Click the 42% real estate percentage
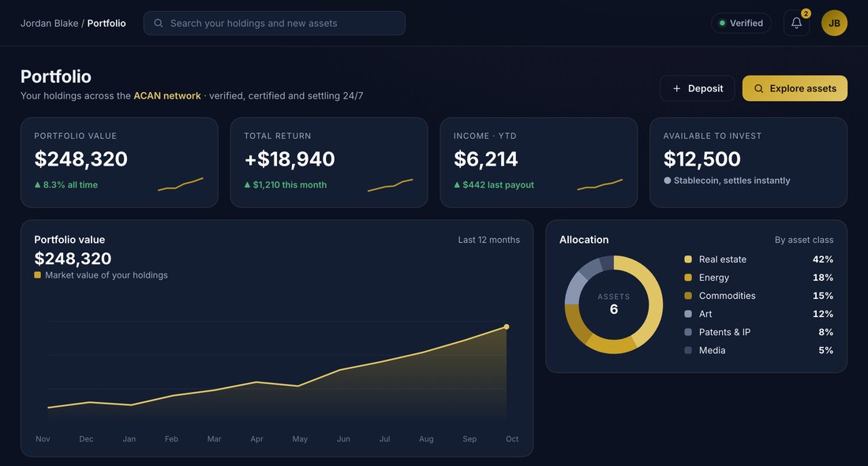 point(822,259)
